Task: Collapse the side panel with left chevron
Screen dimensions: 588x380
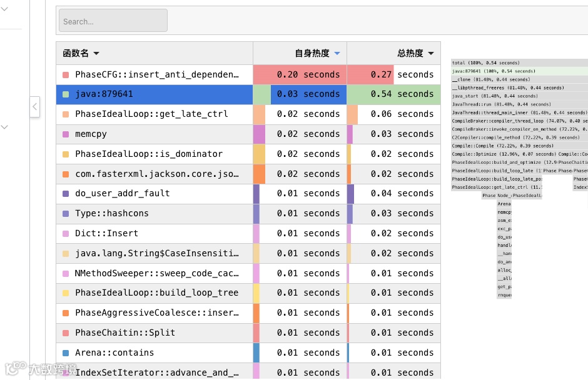Action: click(x=34, y=107)
